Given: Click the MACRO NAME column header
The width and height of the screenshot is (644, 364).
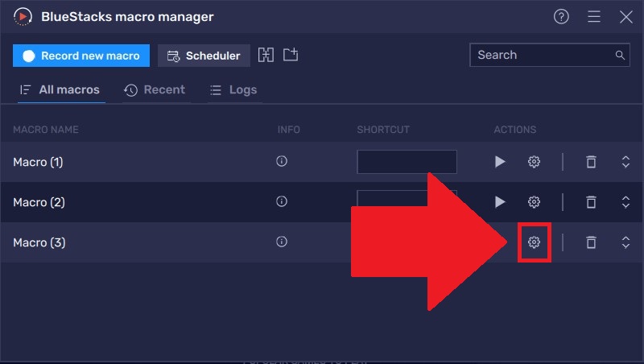Looking at the screenshot, I should pyautogui.click(x=46, y=130).
